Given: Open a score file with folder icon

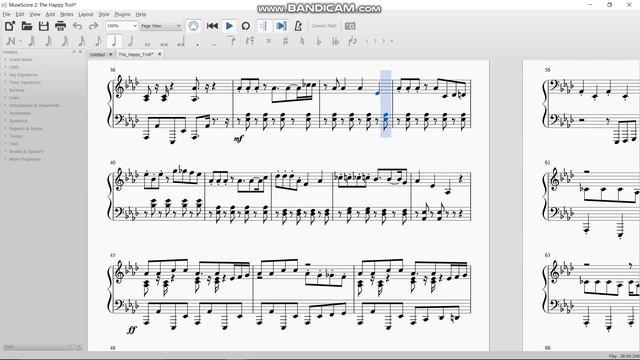Looking at the screenshot, I should pyautogui.click(x=27, y=26).
